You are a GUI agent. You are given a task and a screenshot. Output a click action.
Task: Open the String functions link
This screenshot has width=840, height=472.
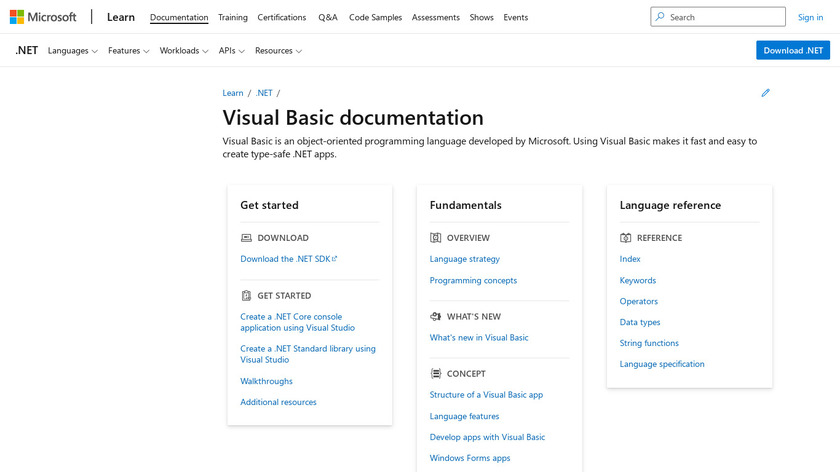649,343
